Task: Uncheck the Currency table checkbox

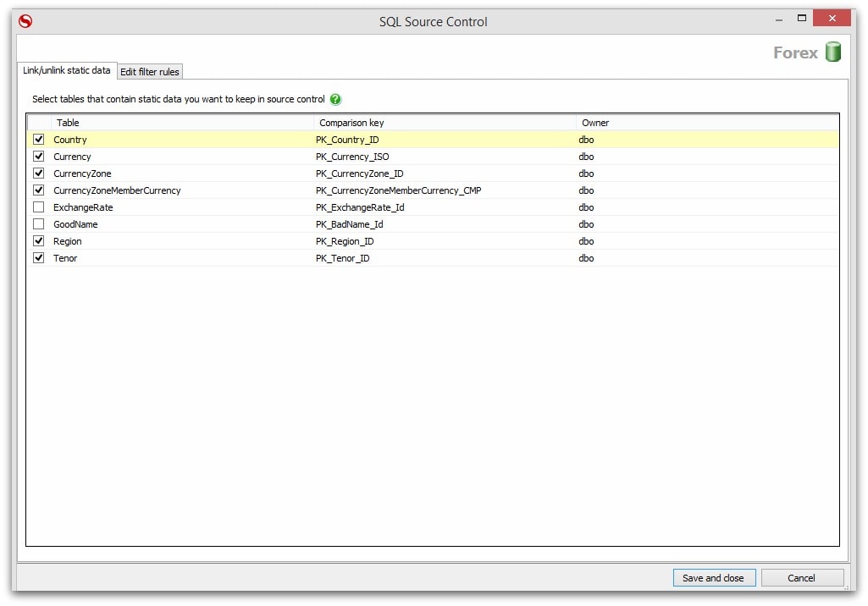Action: coord(38,156)
